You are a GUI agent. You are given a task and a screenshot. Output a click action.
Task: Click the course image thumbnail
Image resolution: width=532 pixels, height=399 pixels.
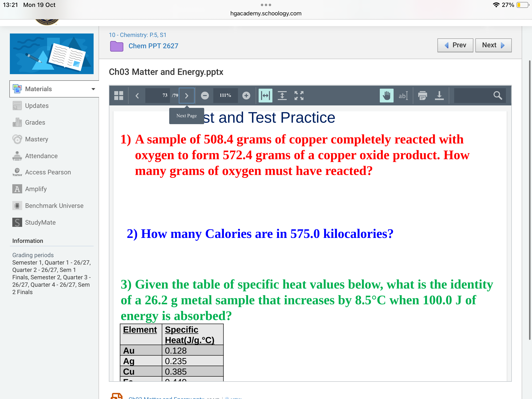[52, 54]
